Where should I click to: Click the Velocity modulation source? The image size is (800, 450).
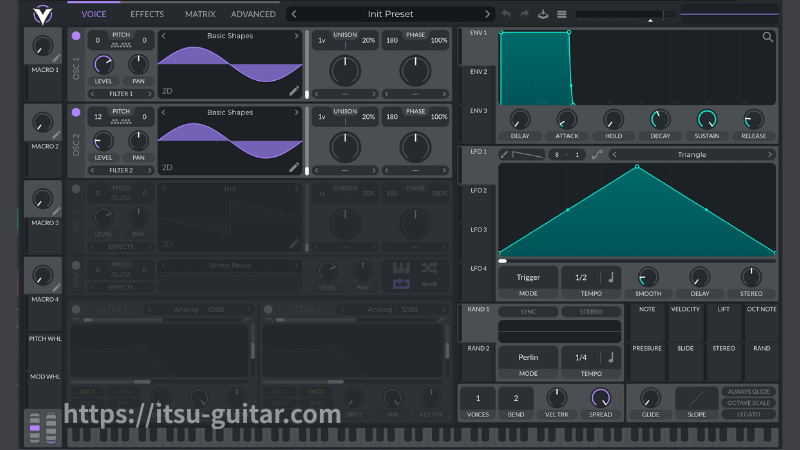tap(685, 324)
